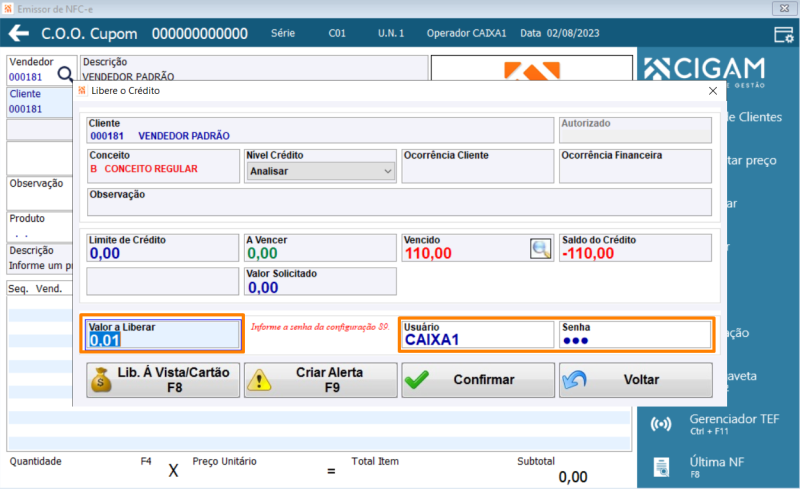The image size is (800, 489).
Task: Click the CONCEITO REGULAR text
Action: tap(151, 169)
